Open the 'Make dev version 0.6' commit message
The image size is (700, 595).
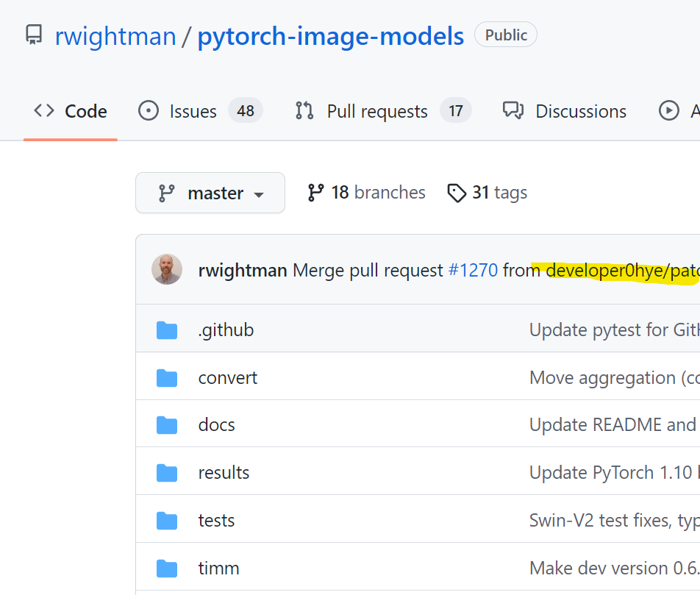[x=614, y=569]
